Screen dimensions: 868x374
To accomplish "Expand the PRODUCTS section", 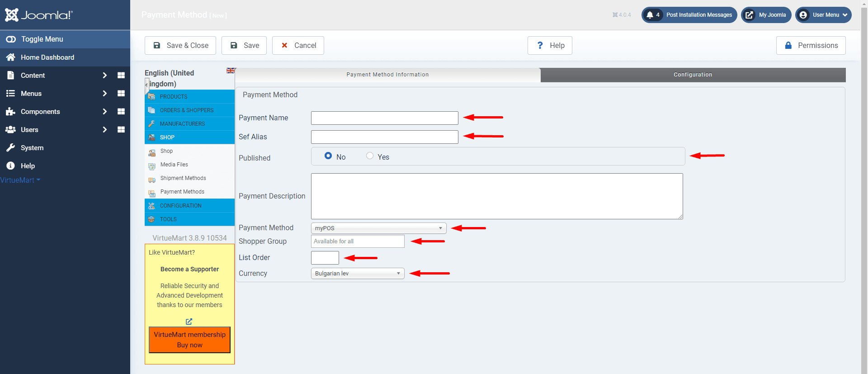I will click(x=189, y=97).
